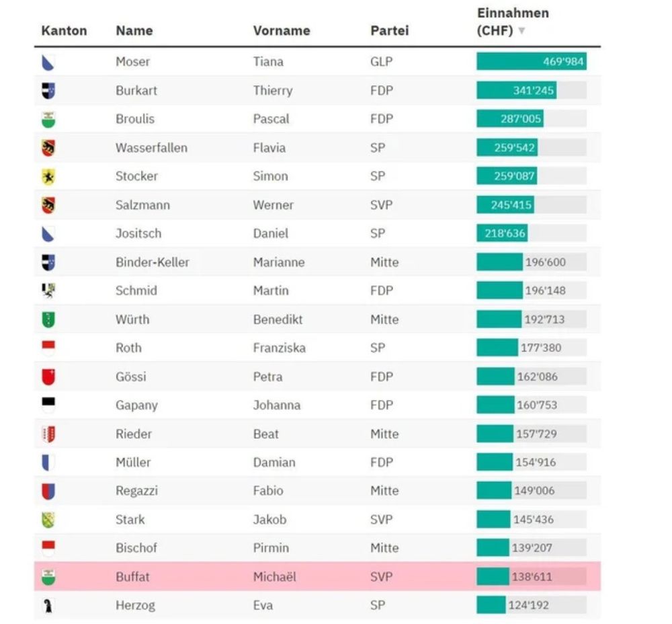672x624 pixels.
Task: Click Basel crozier crest beside Herzog
Action: coord(48,606)
